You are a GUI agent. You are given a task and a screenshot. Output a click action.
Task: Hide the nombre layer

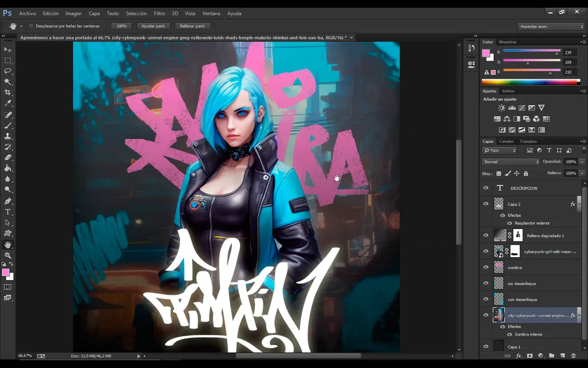486,267
